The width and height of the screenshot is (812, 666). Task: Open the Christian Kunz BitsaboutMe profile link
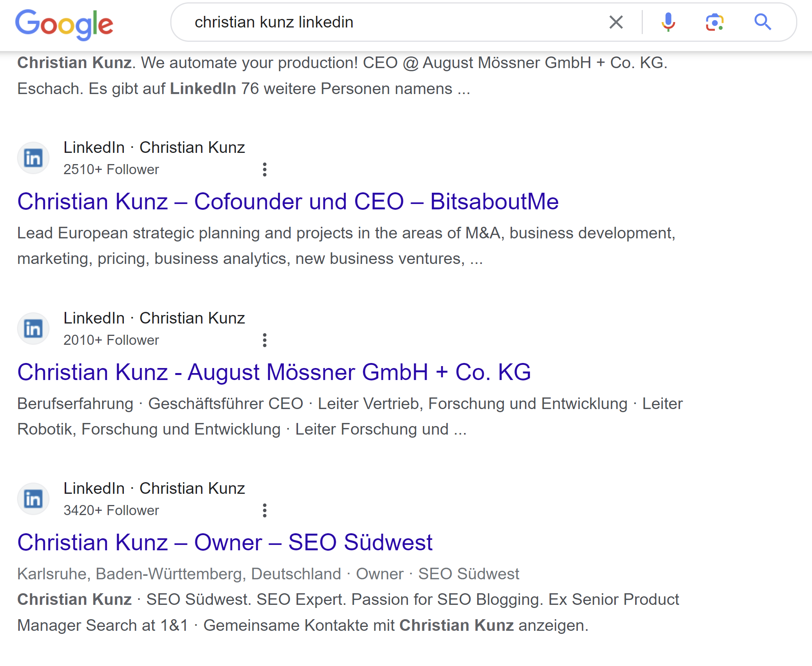click(288, 201)
